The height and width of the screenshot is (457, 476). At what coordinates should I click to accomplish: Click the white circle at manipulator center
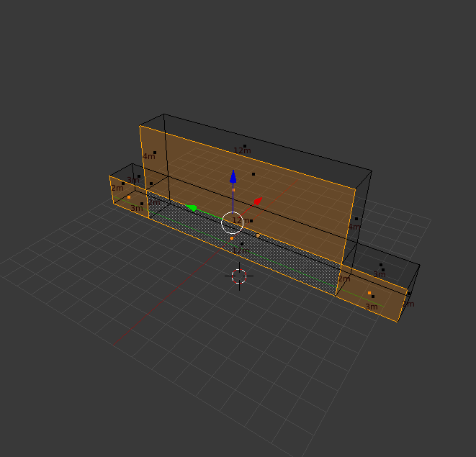[232, 222]
